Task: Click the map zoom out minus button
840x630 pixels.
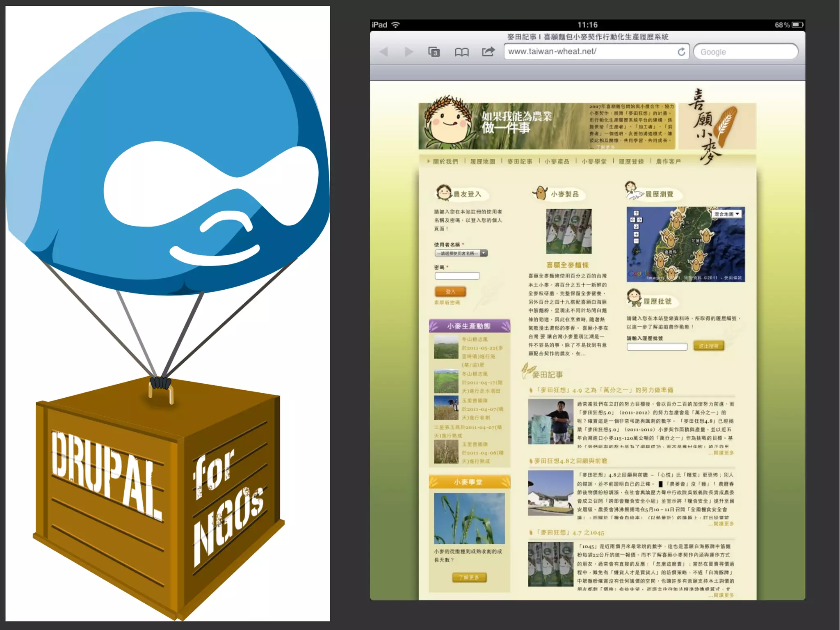Action: [636, 241]
